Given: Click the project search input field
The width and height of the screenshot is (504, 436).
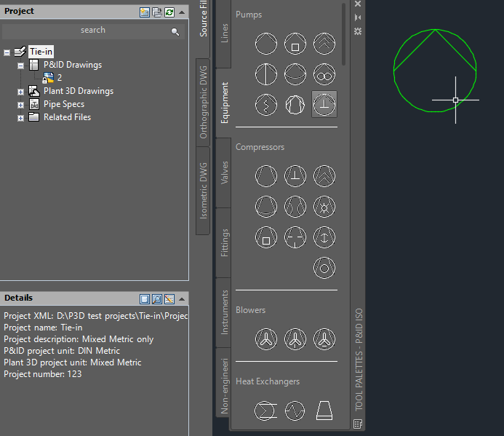Looking at the screenshot, I should pyautogui.click(x=93, y=31).
